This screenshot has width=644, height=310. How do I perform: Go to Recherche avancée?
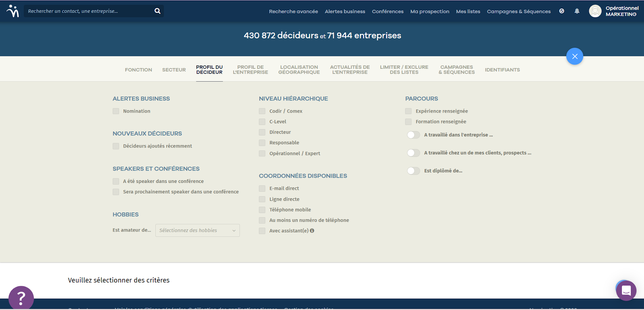tap(293, 12)
